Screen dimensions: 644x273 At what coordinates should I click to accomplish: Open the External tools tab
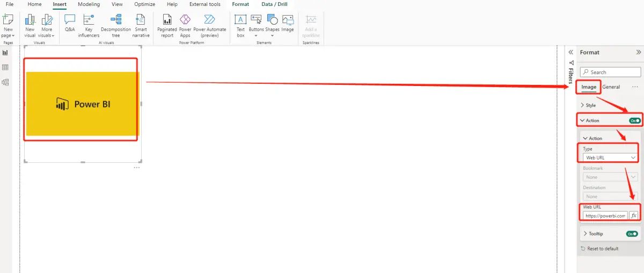(205, 4)
